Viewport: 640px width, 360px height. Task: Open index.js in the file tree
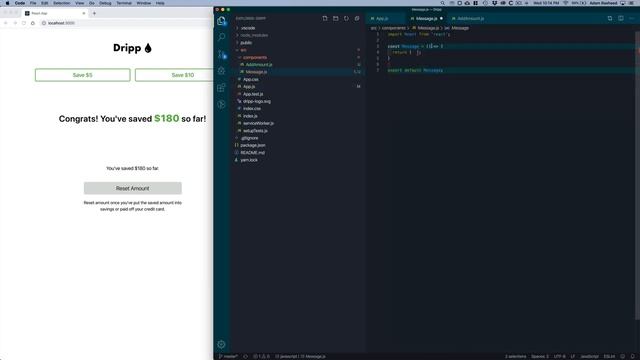(250, 116)
